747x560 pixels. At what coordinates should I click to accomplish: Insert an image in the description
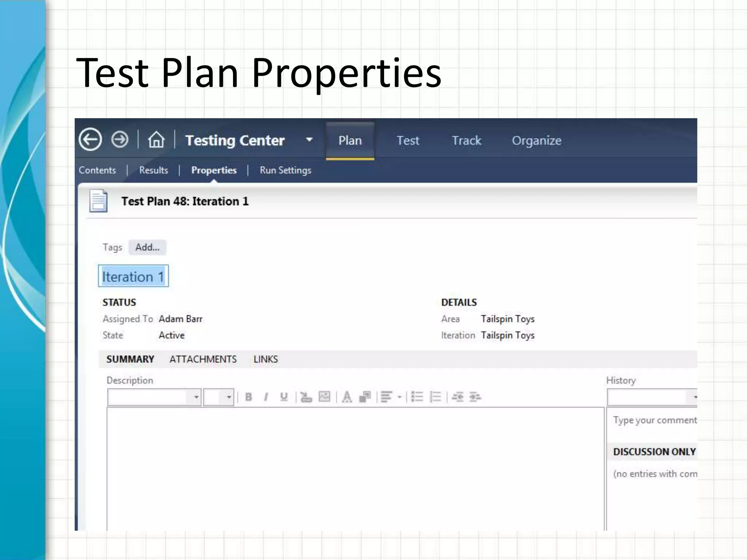click(x=324, y=397)
